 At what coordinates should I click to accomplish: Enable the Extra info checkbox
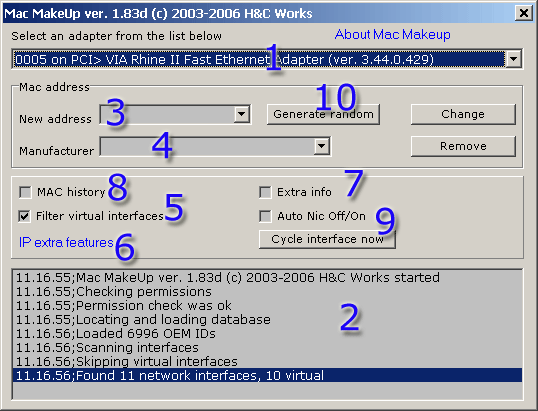point(265,192)
